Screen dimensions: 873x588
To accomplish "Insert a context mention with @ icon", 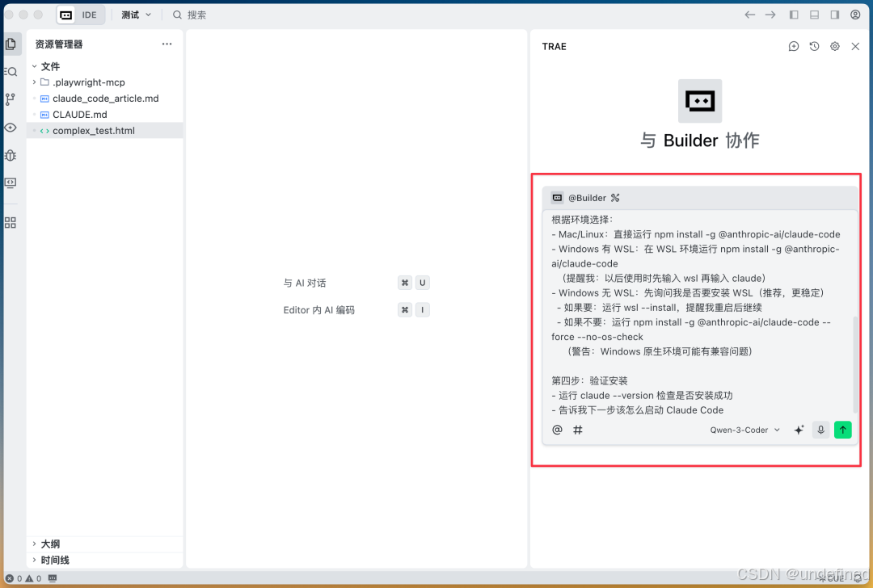I will (x=557, y=430).
